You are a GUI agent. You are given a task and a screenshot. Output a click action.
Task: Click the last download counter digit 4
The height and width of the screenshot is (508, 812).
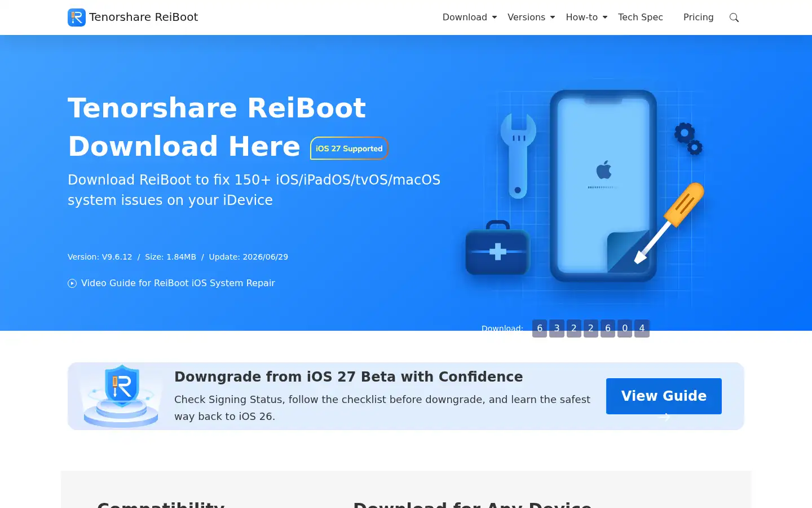(x=642, y=328)
